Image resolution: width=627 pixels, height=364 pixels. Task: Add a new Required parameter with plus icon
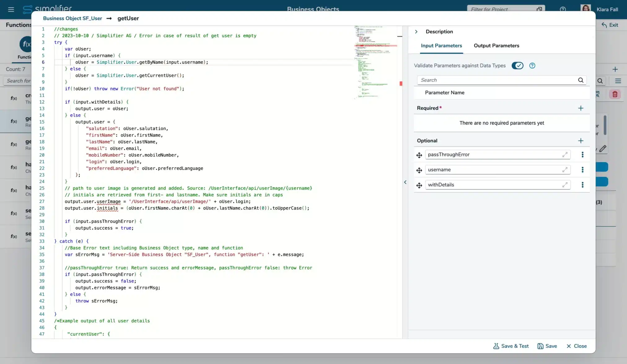(581, 108)
